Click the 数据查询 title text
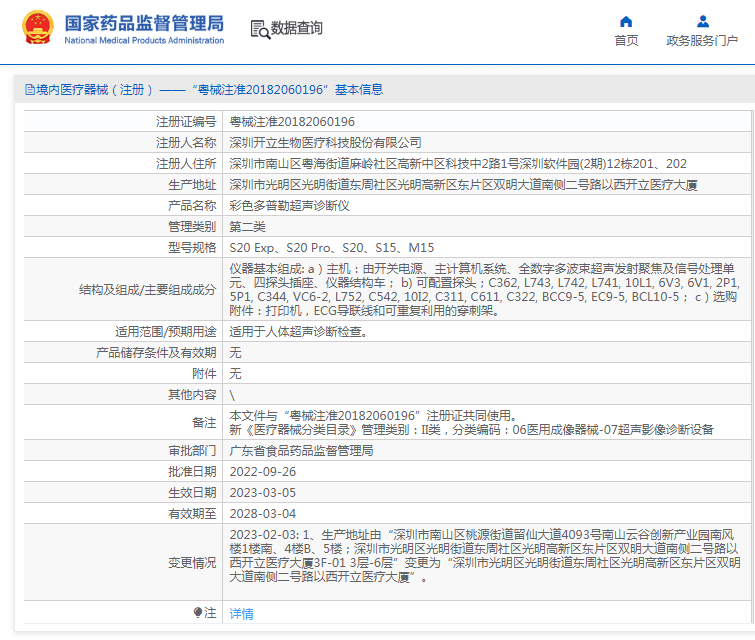 pos(297,28)
